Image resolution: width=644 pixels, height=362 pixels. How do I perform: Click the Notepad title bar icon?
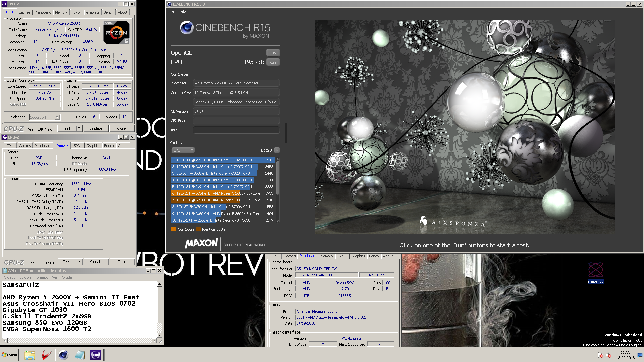pos(5,271)
